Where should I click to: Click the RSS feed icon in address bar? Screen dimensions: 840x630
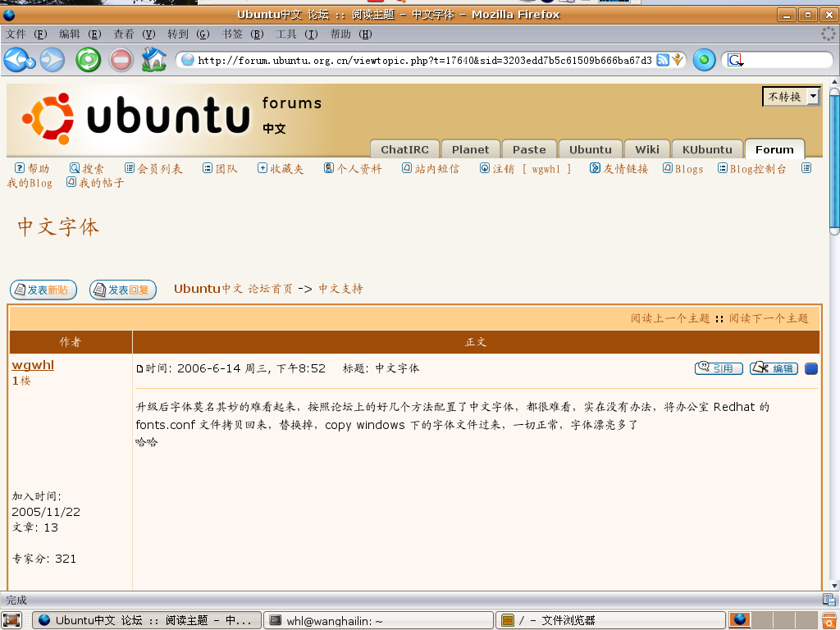click(663, 60)
